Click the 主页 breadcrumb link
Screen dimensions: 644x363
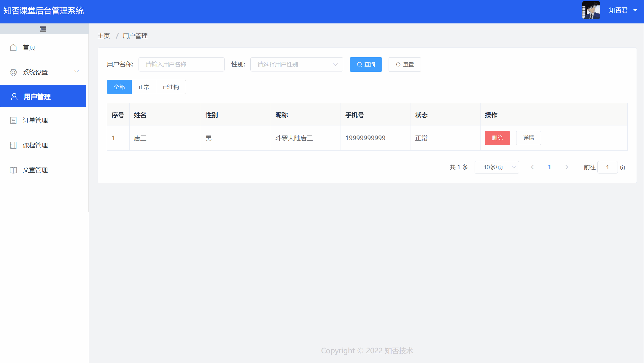click(x=104, y=36)
